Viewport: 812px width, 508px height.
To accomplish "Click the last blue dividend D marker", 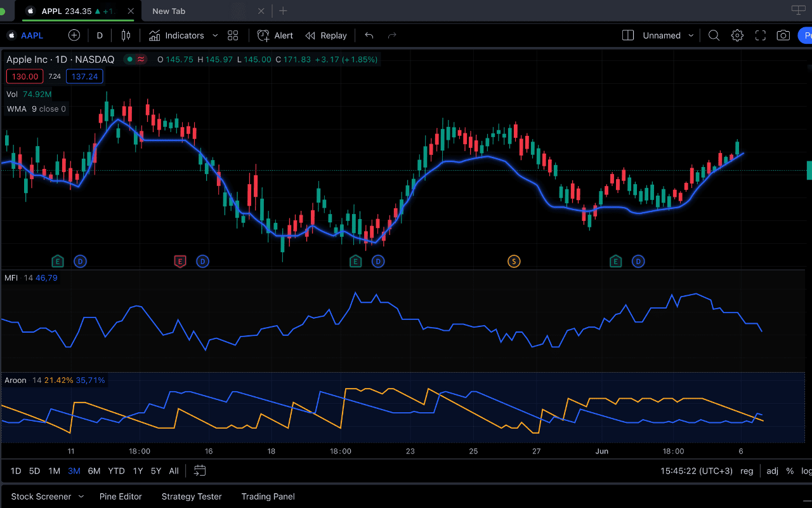I will (638, 261).
